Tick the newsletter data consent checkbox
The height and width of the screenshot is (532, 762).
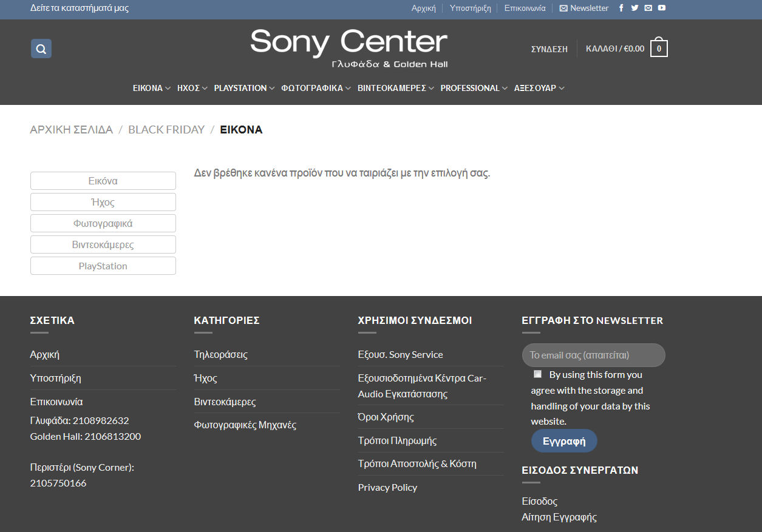(x=537, y=374)
